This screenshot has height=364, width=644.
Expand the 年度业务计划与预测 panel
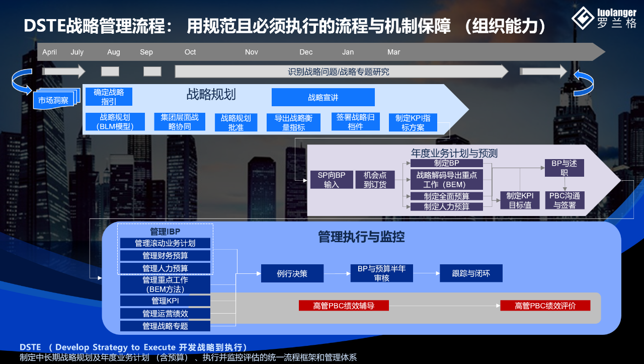pyautogui.click(x=454, y=154)
